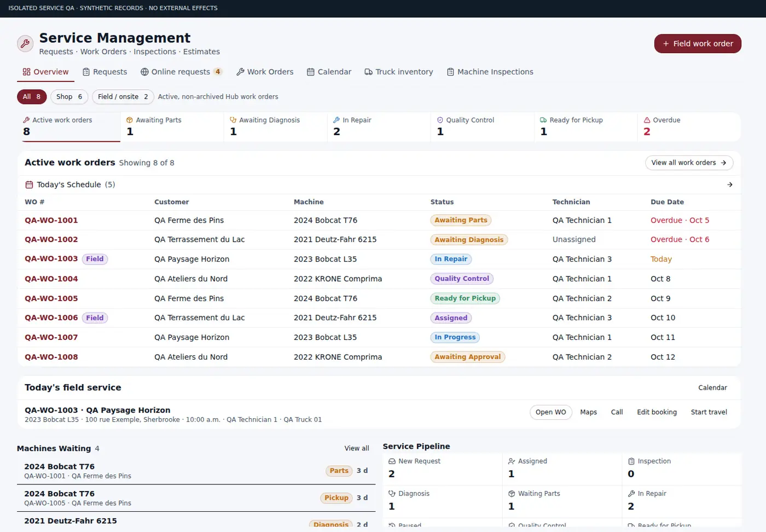Screen dimensions: 766x532
Task: Click Call in today's field service
Action: point(617,412)
